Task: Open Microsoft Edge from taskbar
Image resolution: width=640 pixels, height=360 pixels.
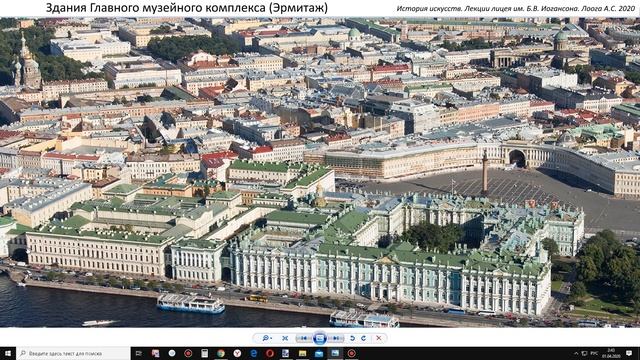Action: (x=253, y=353)
